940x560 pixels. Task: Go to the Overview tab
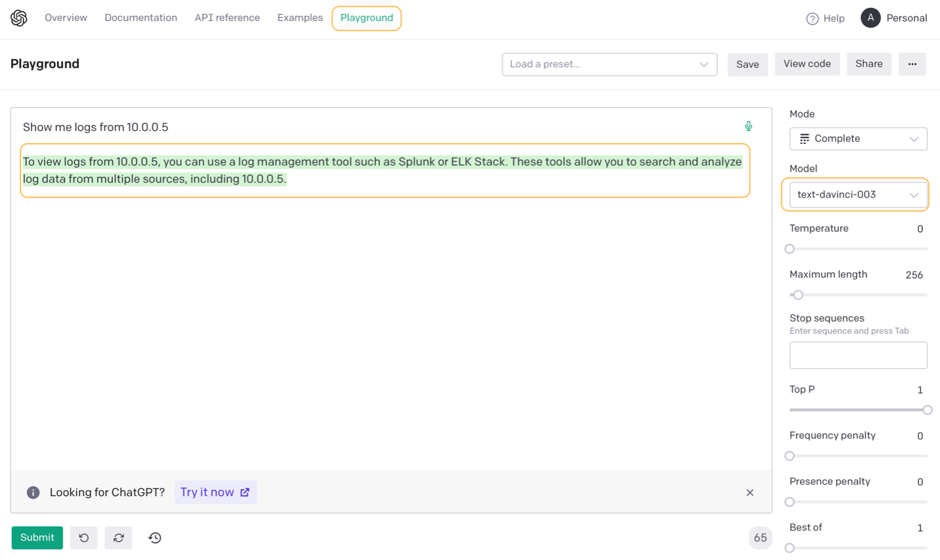point(66,18)
